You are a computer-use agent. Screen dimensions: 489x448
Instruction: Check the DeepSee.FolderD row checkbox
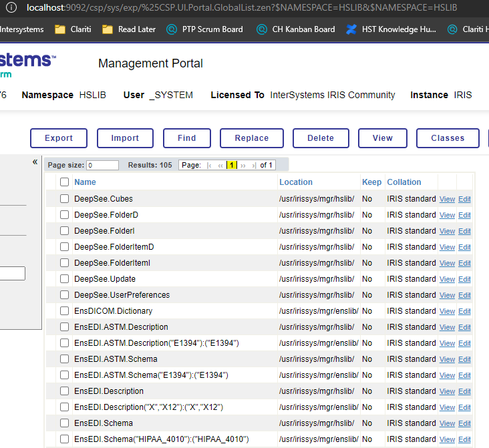point(64,214)
